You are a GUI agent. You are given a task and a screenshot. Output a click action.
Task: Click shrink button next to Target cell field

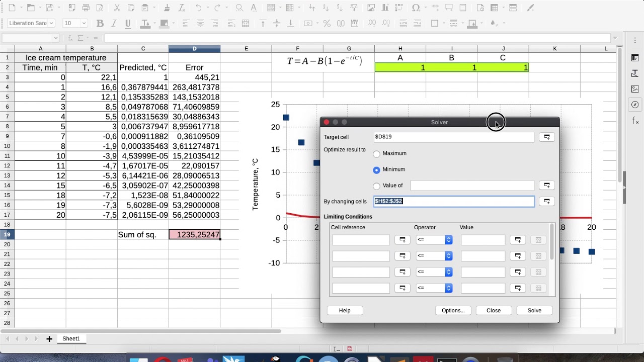[x=546, y=137]
